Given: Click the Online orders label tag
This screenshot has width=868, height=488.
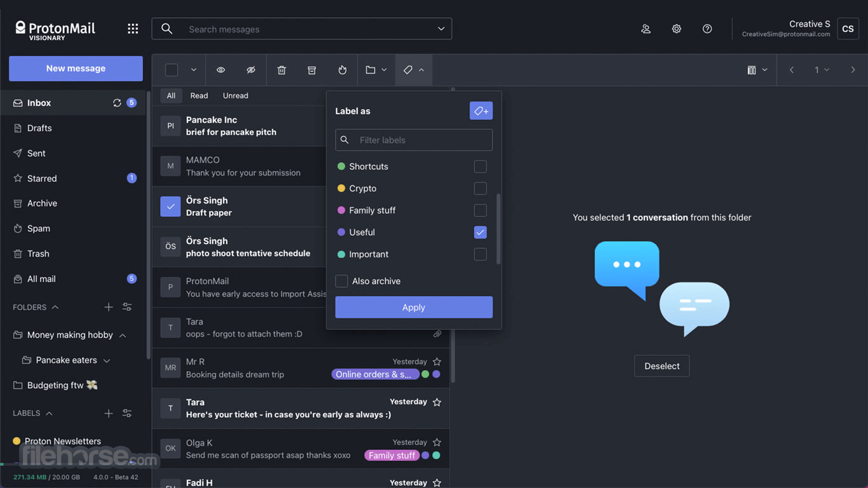Looking at the screenshot, I should click(375, 374).
